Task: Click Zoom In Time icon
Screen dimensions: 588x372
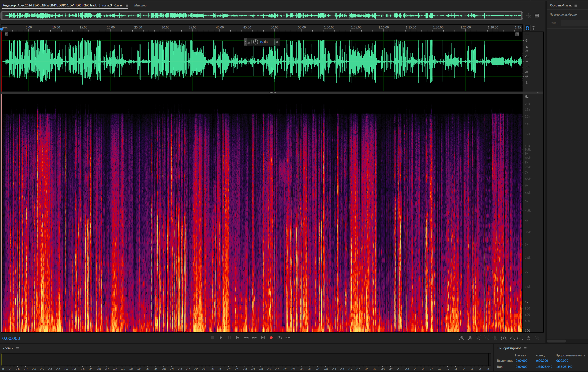Action: click(x=478, y=338)
